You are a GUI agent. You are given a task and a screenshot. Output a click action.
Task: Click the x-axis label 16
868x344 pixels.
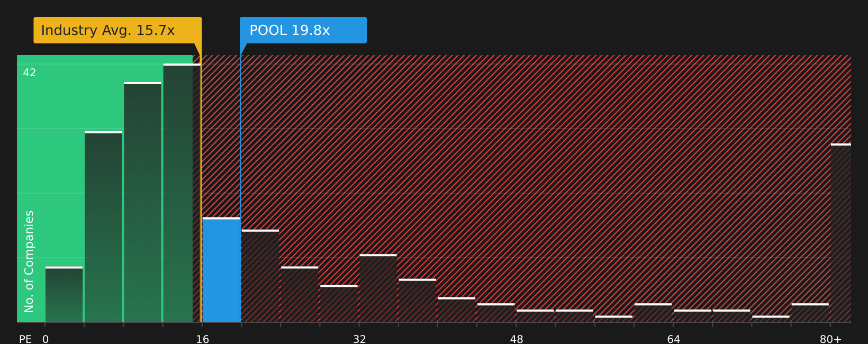[x=203, y=339]
